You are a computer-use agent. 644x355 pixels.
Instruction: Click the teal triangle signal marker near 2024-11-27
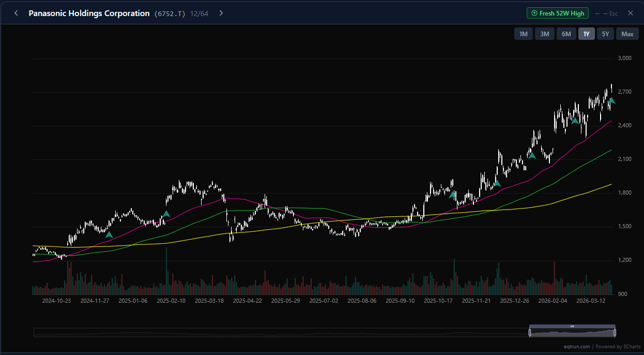coord(109,234)
